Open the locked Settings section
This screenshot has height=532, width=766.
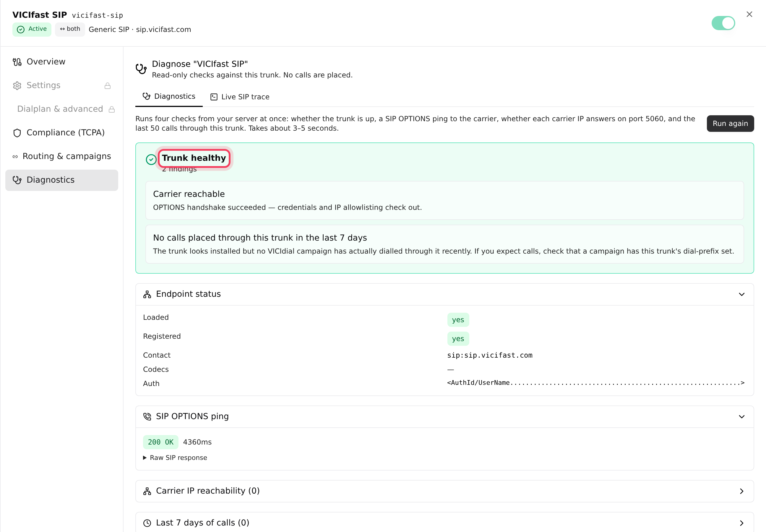(62, 85)
